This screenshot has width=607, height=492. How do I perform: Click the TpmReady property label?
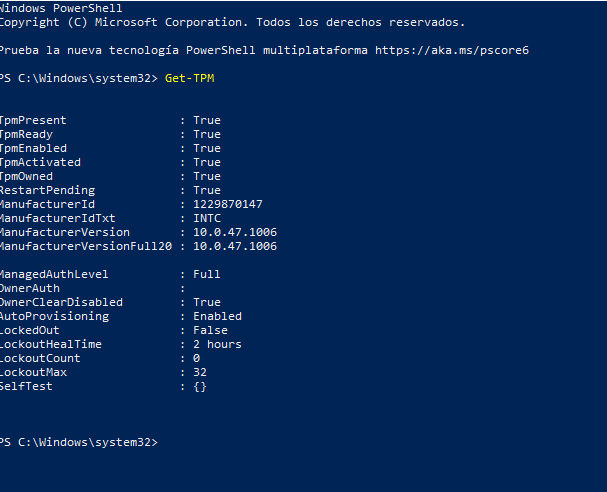point(26,134)
